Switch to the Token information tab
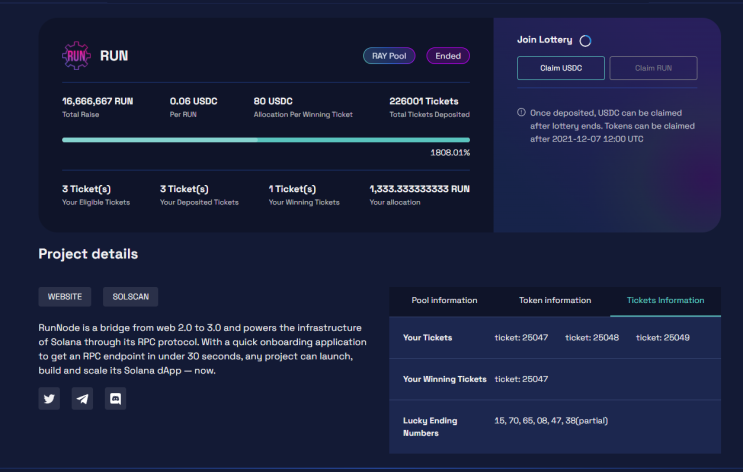This screenshot has width=743, height=472. point(555,300)
